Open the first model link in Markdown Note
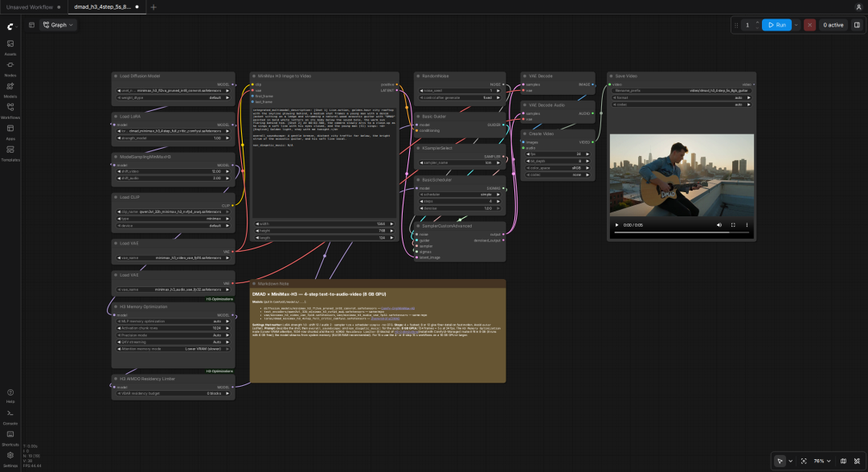Viewport: 868px width, 472px height. pyautogui.click(x=398, y=309)
